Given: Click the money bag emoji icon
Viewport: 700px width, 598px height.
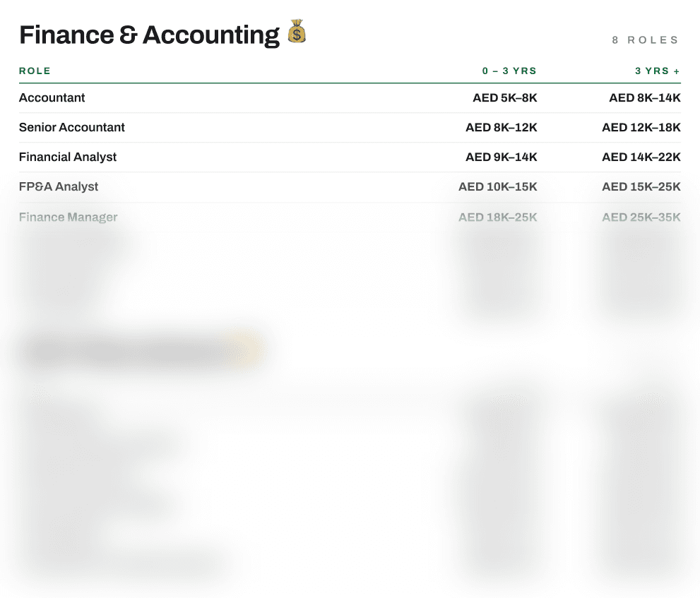Looking at the screenshot, I should (297, 31).
